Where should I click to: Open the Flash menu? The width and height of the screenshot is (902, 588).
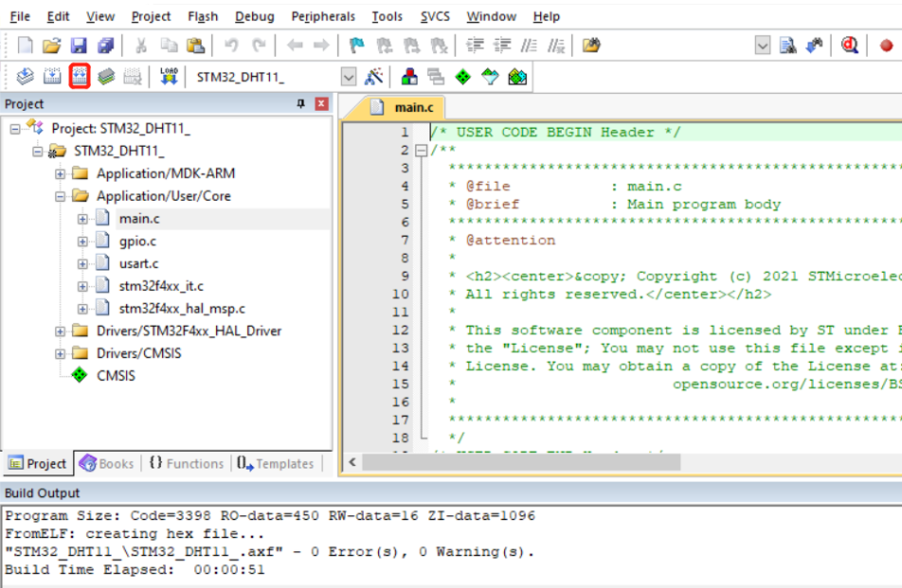203,16
